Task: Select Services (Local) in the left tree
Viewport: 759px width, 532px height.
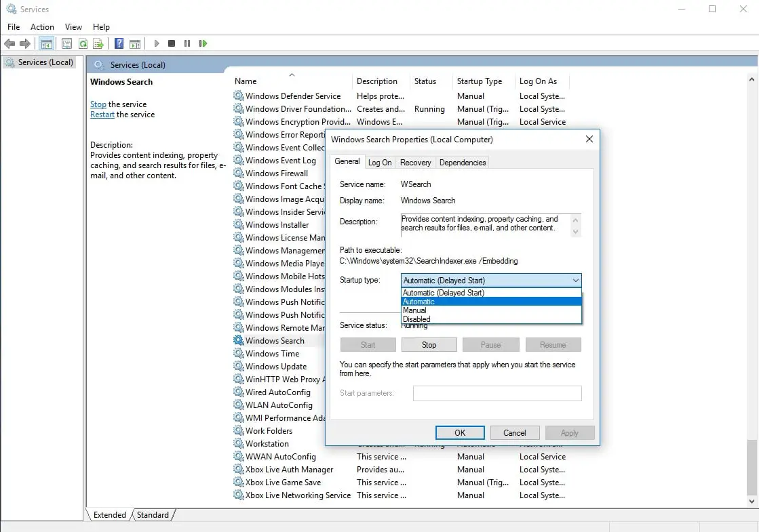Action: click(x=40, y=62)
